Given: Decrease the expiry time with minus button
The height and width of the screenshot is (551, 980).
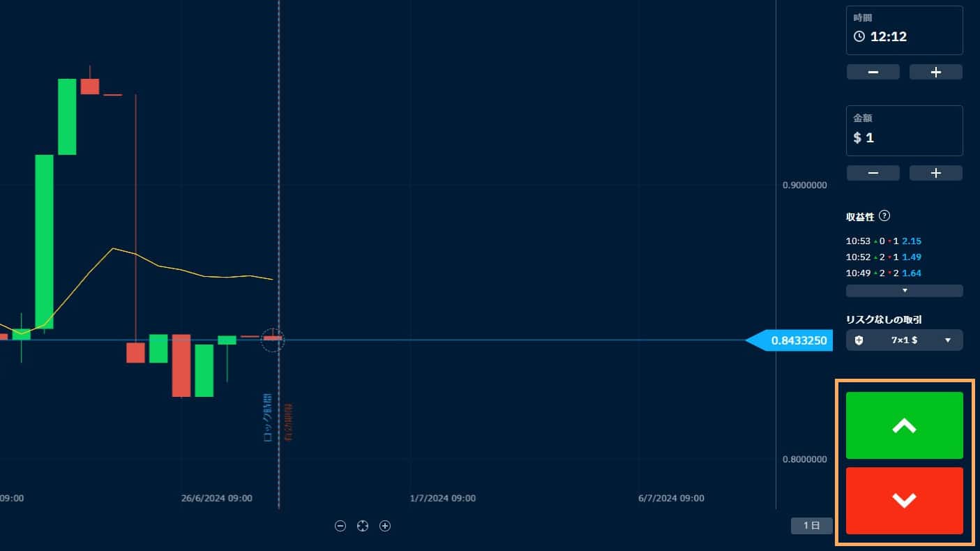Looking at the screenshot, I should click(x=873, y=72).
